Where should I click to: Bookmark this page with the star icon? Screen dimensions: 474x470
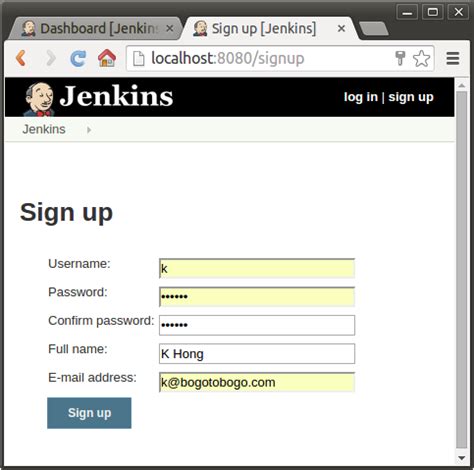[422, 59]
